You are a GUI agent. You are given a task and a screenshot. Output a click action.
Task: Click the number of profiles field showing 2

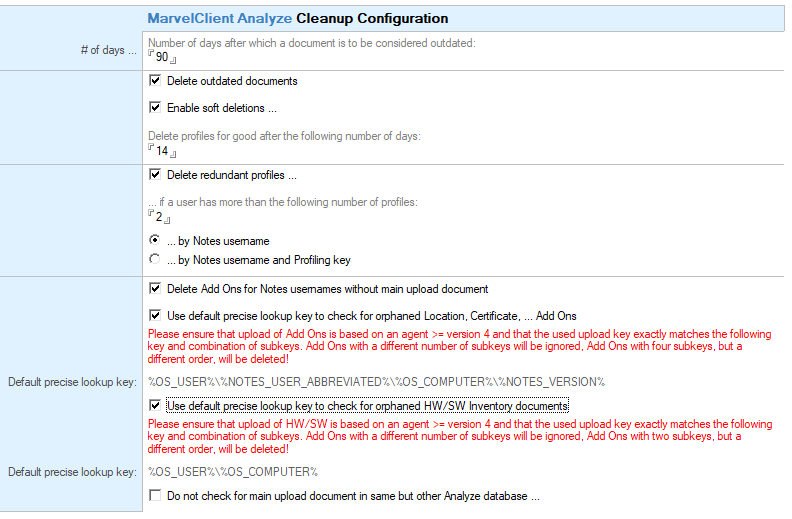click(159, 217)
